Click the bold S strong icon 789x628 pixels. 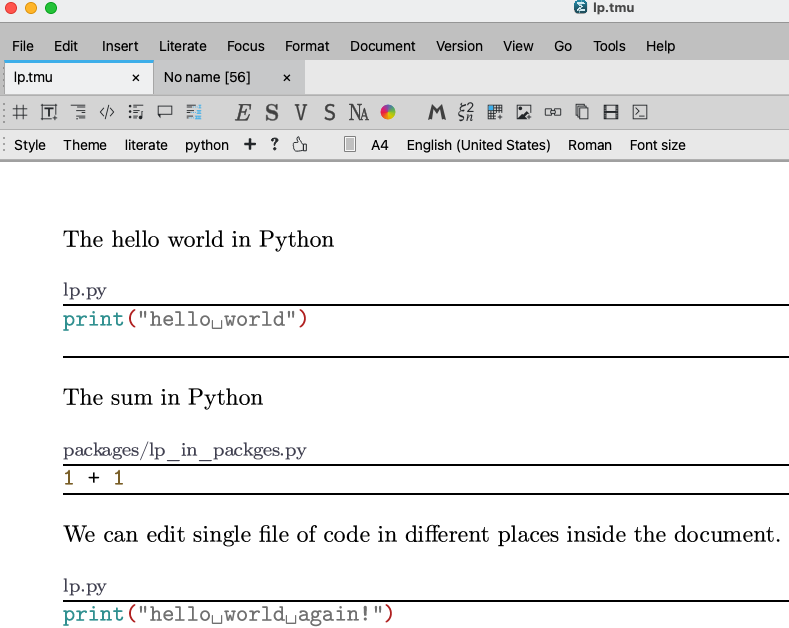pyautogui.click(x=272, y=112)
